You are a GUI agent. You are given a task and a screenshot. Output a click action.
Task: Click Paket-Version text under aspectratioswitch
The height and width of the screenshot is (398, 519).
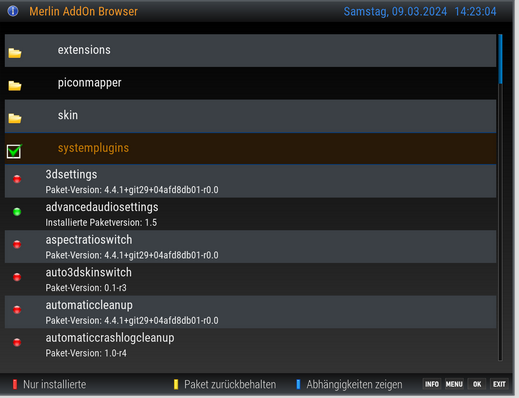(132, 255)
